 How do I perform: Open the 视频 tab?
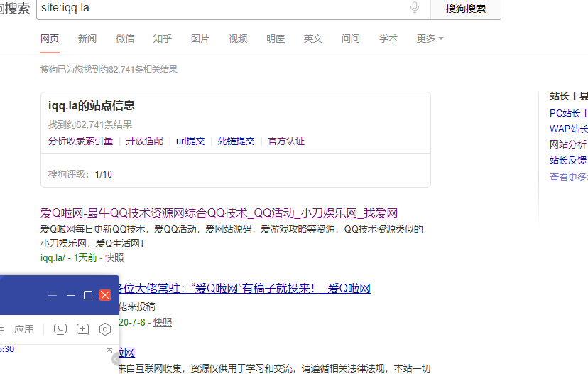pyautogui.click(x=238, y=38)
